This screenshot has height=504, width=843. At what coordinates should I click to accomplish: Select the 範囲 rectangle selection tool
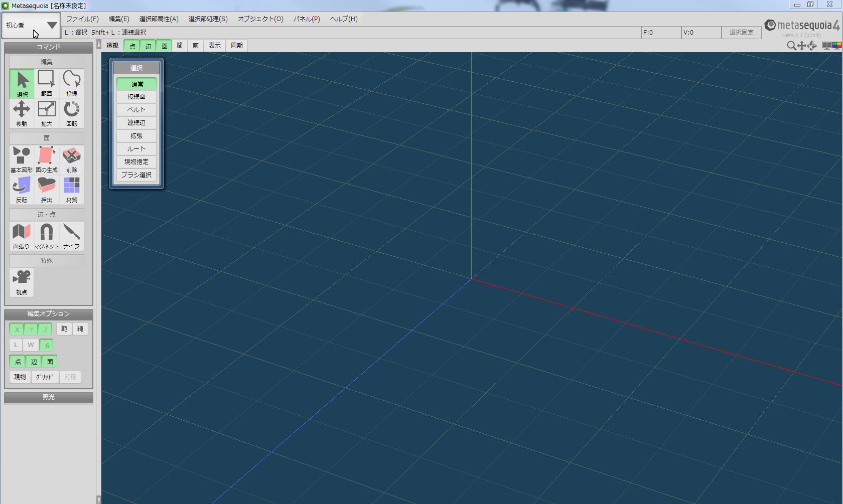[x=47, y=84]
